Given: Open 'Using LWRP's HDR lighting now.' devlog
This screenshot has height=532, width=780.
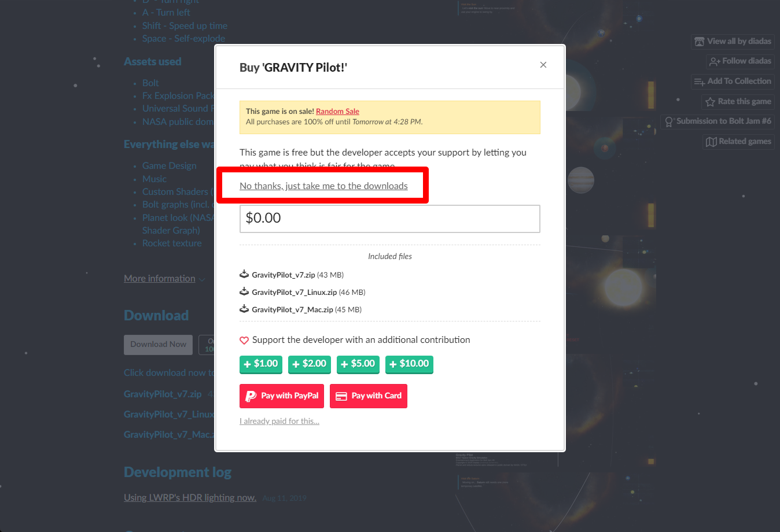Looking at the screenshot, I should point(190,497).
